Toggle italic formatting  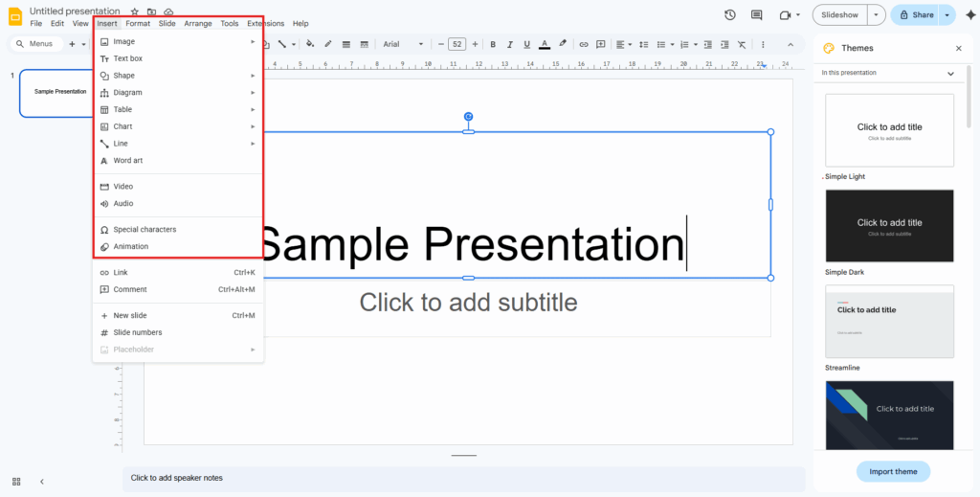click(x=510, y=44)
